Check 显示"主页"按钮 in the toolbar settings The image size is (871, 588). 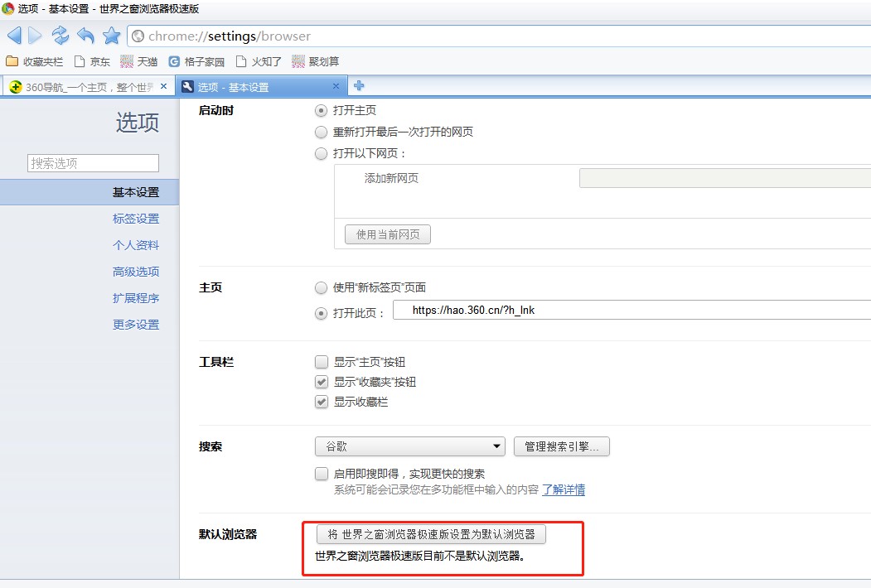coord(321,362)
